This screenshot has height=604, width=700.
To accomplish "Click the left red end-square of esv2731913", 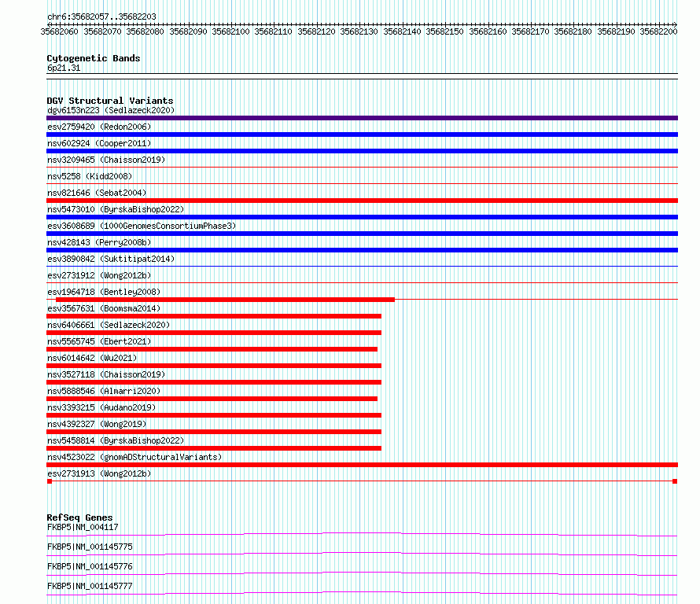I will 50,481.
